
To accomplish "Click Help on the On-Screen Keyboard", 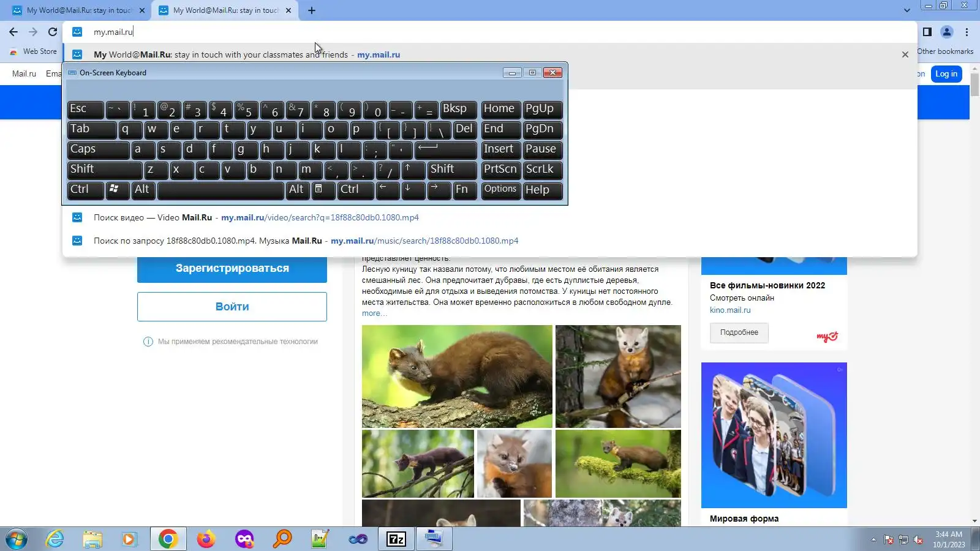I will [x=543, y=190].
